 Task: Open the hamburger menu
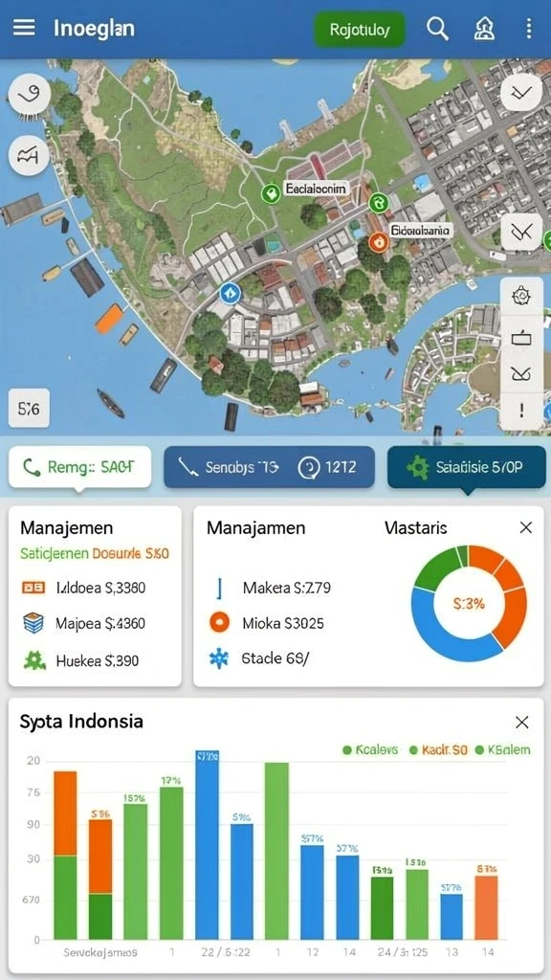(24, 28)
